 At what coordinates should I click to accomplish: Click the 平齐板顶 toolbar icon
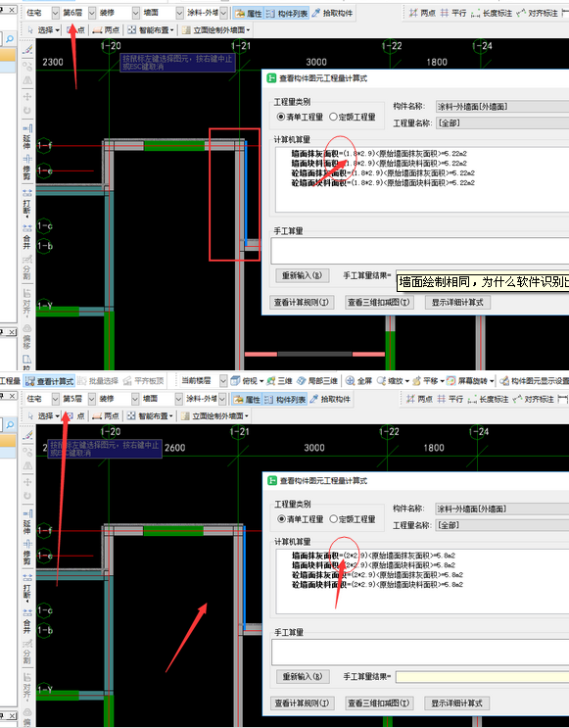click(143, 381)
